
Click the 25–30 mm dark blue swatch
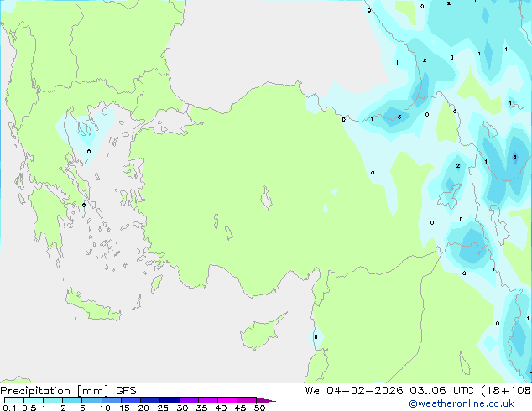pyautogui.click(x=170, y=400)
